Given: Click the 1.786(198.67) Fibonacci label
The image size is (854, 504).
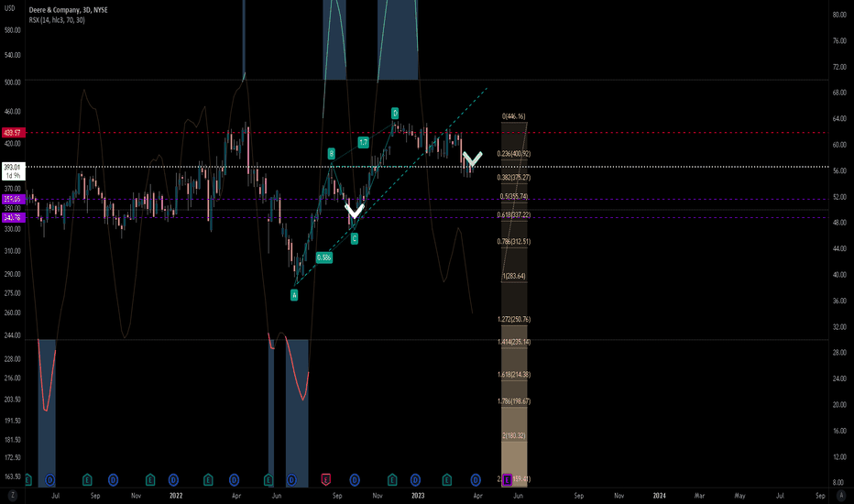Looking at the screenshot, I should [x=514, y=401].
